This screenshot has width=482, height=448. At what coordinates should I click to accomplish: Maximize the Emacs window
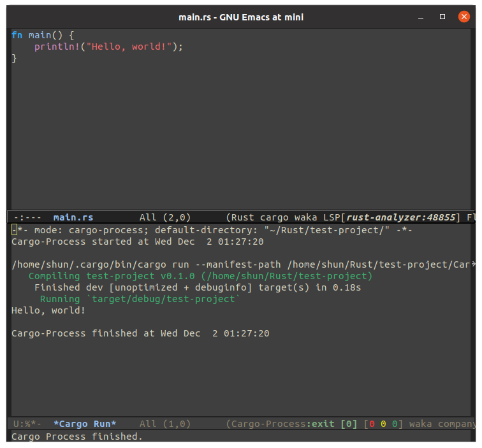pos(442,17)
